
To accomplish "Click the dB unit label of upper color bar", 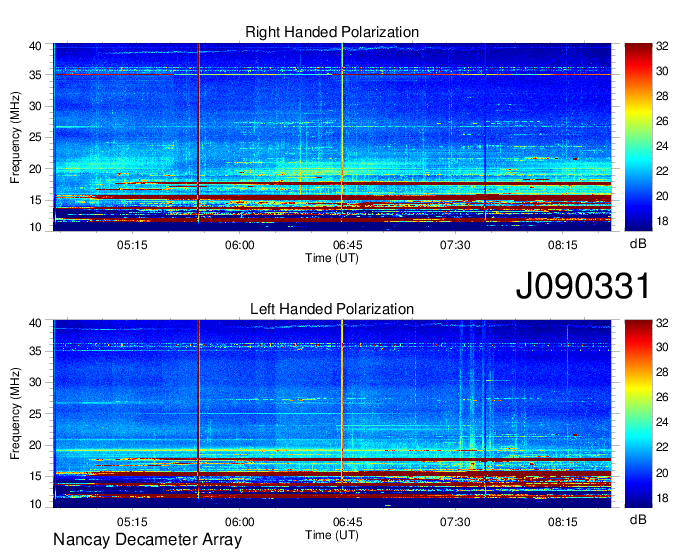I will point(638,244).
